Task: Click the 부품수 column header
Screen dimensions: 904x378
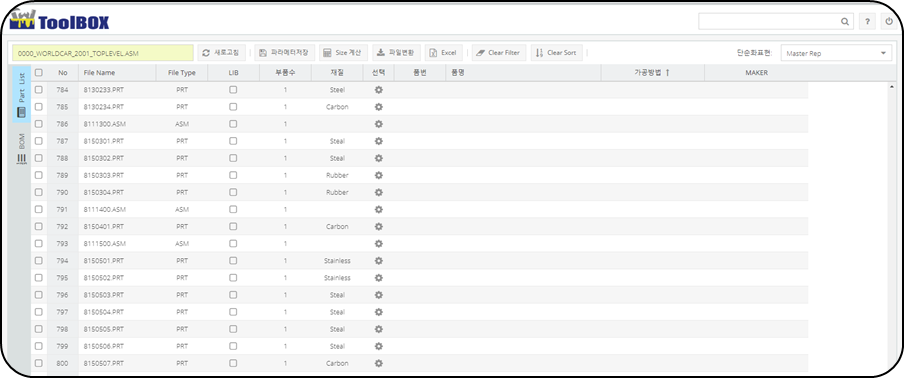Action: (285, 73)
